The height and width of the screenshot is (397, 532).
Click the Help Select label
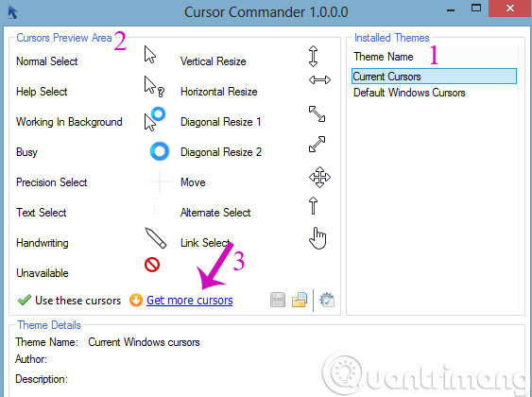click(x=42, y=92)
